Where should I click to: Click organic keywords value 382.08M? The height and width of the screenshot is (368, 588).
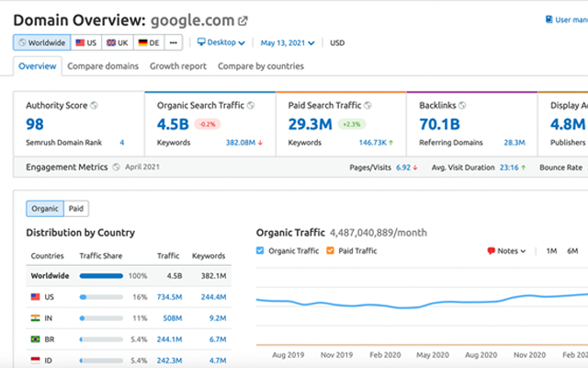tap(241, 143)
